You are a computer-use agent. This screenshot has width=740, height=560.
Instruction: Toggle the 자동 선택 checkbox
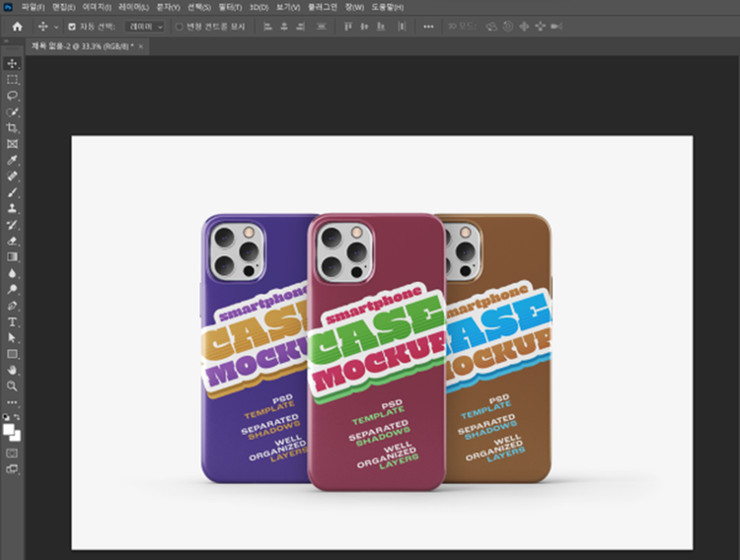pos(72,27)
